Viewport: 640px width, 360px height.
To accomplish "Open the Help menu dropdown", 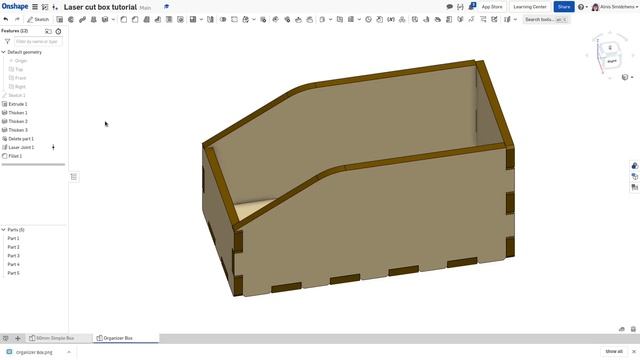I will click(x=582, y=7).
